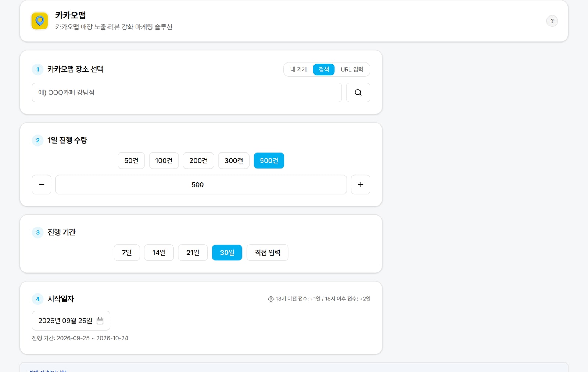Choose the 200건 quantity option

click(x=198, y=160)
